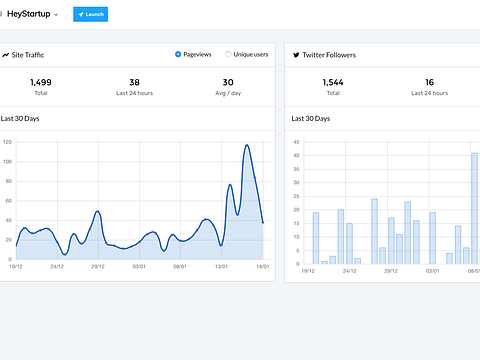480x360 pixels.
Task: Click the traffic chart peak near 29/12
Action: point(98,212)
